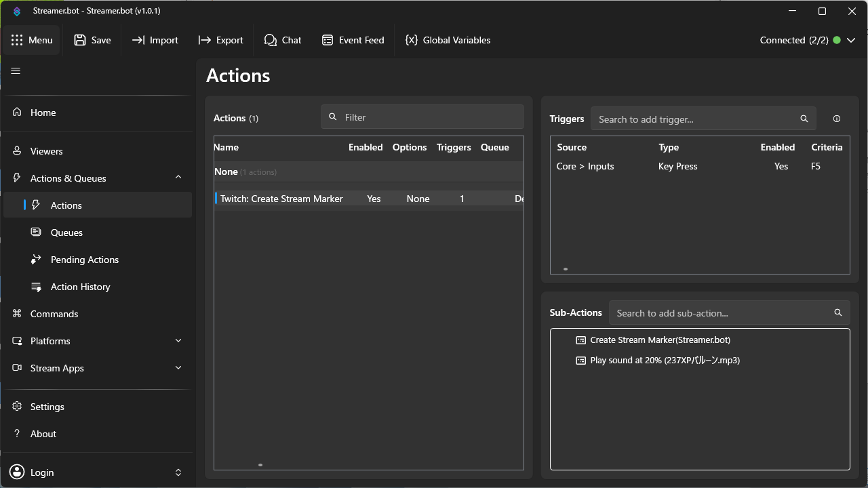The height and width of the screenshot is (488, 868).
Task: Click the Login user avatar icon
Action: coord(17,472)
